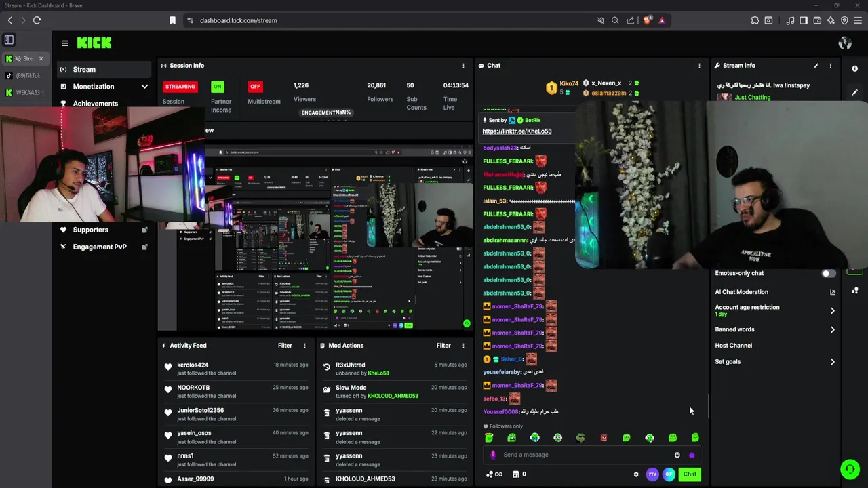This screenshot has height=488, width=868.
Task: Click the chat panel scrollbar
Action: pyautogui.click(x=709, y=407)
